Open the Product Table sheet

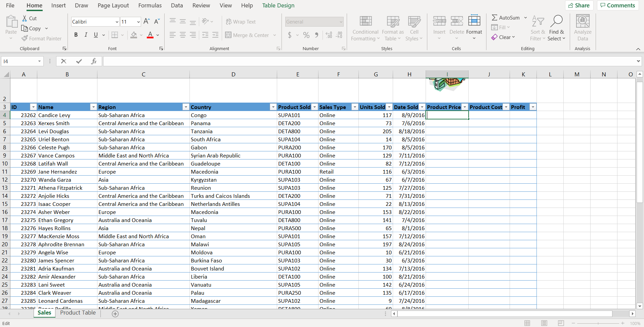point(78,313)
